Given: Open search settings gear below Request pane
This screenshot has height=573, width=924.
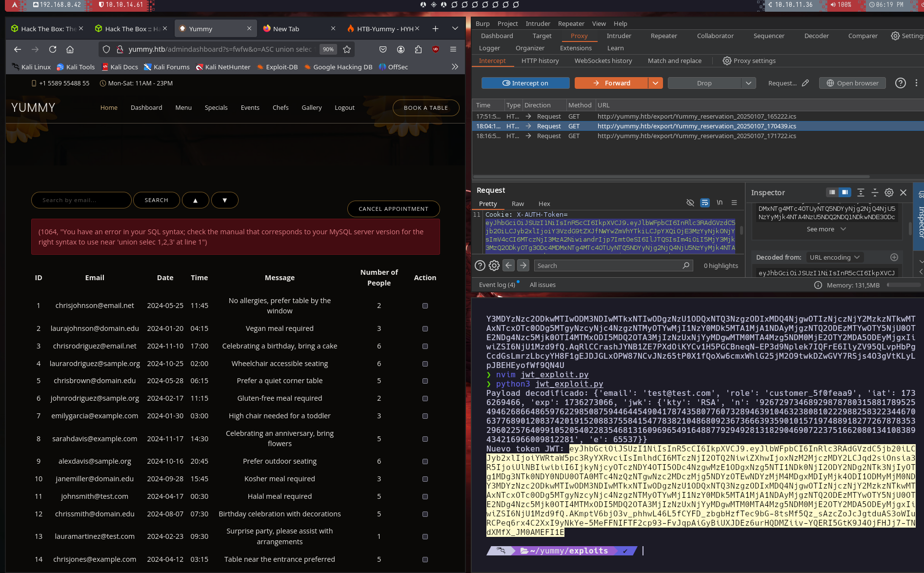Looking at the screenshot, I should tap(494, 266).
